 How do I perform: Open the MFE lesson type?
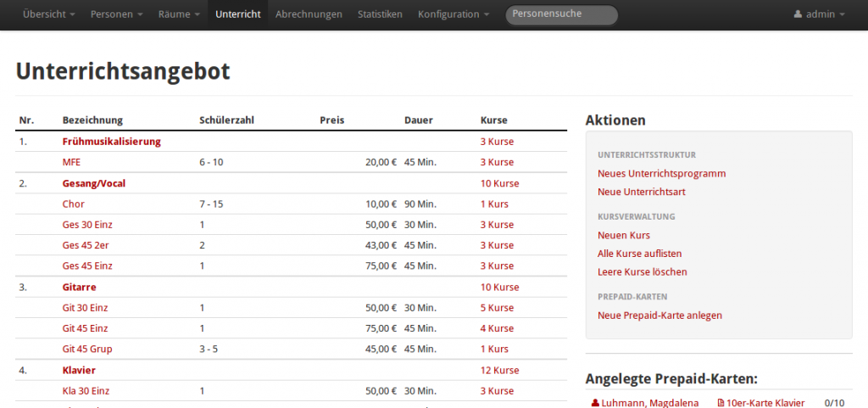72,162
